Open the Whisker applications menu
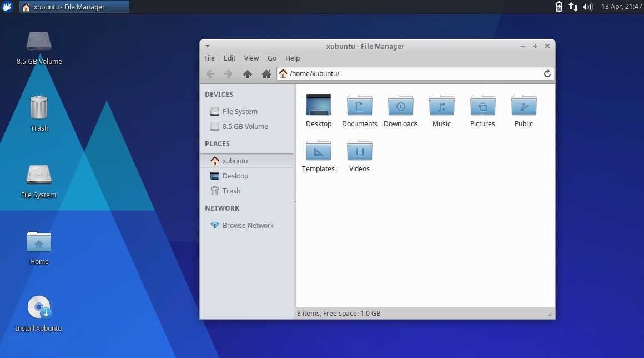Viewport: 644px width, 358px height. coord(7,7)
